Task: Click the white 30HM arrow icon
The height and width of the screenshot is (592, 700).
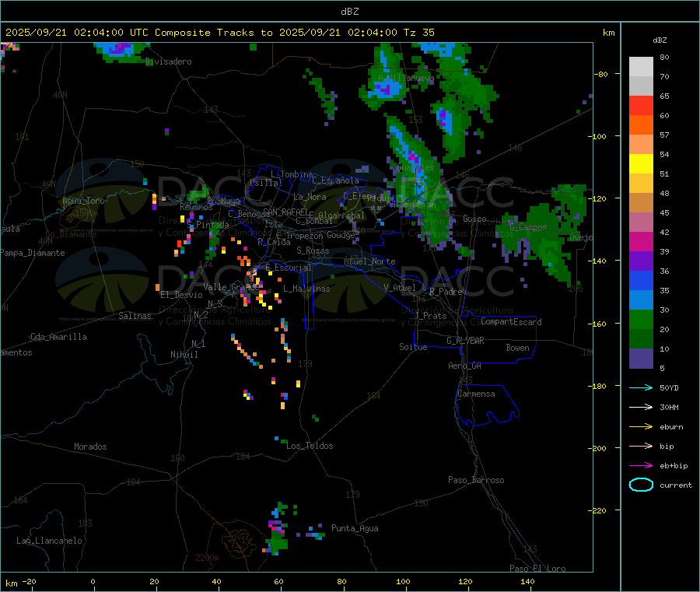Action: click(641, 407)
